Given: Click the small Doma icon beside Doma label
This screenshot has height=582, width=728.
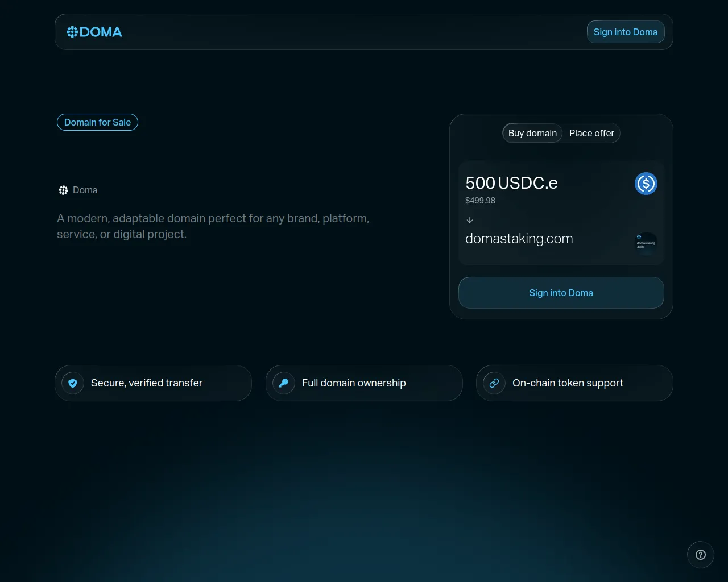Looking at the screenshot, I should pos(63,190).
